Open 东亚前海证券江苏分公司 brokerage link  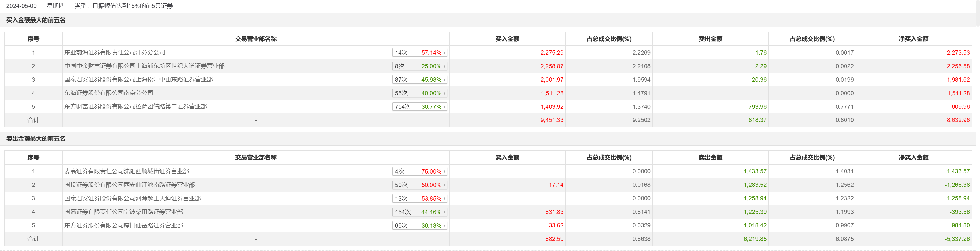pyautogui.click(x=115, y=52)
